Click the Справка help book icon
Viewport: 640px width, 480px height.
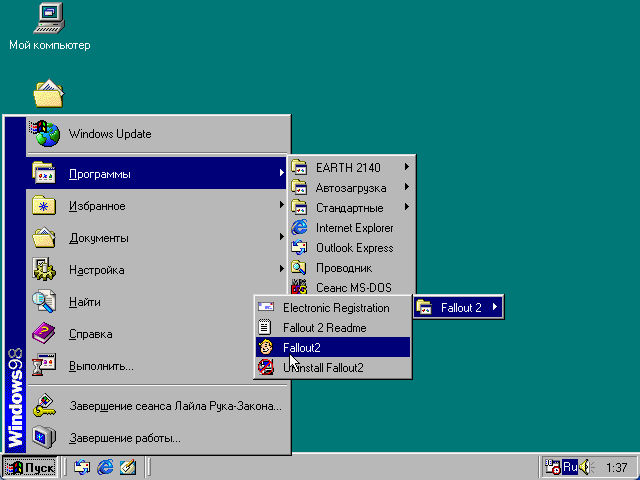click(x=44, y=333)
